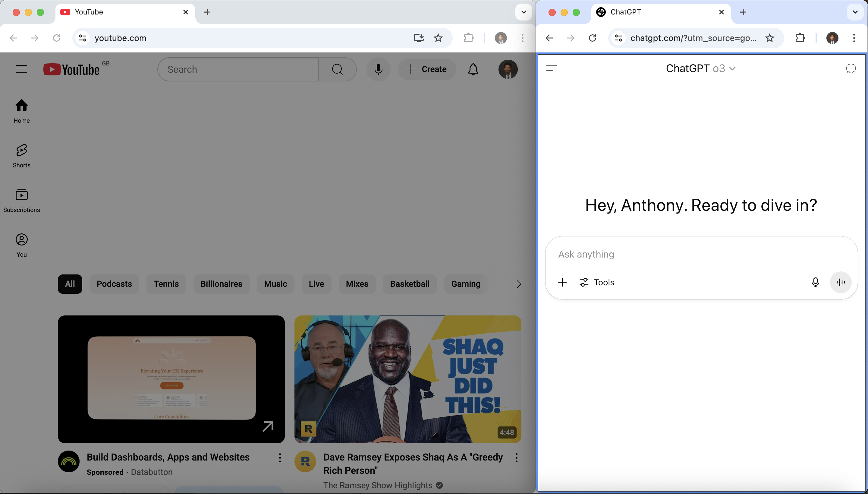Add attachment with plus icon in ChatGPT

click(x=562, y=282)
